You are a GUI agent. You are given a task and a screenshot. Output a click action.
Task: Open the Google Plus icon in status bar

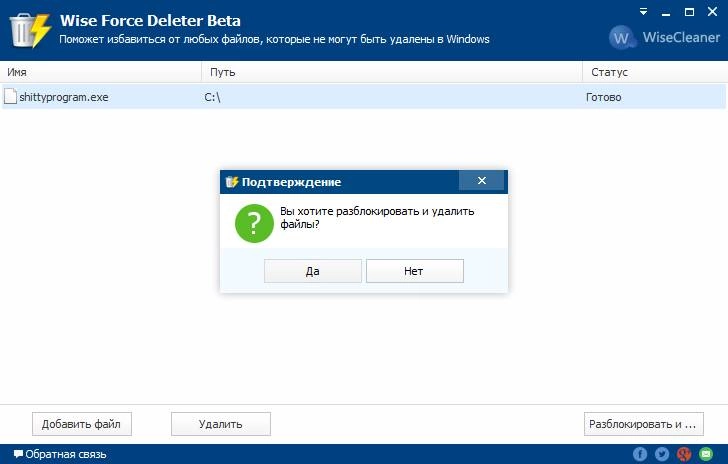684,454
